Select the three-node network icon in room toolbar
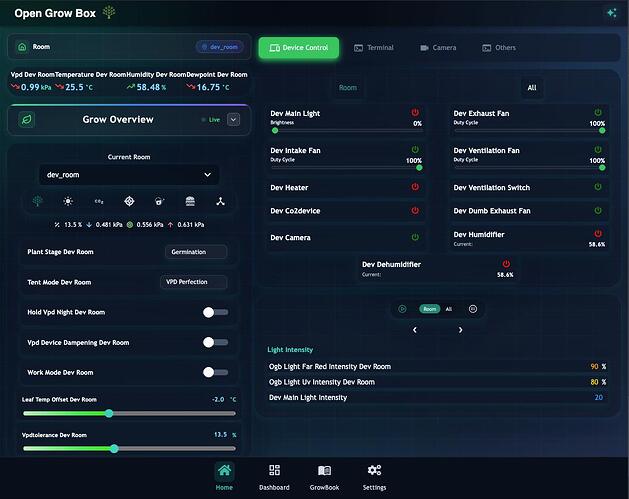The height and width of the screenshot is (499, 629). pyautogui.click(x=220, y=201)
